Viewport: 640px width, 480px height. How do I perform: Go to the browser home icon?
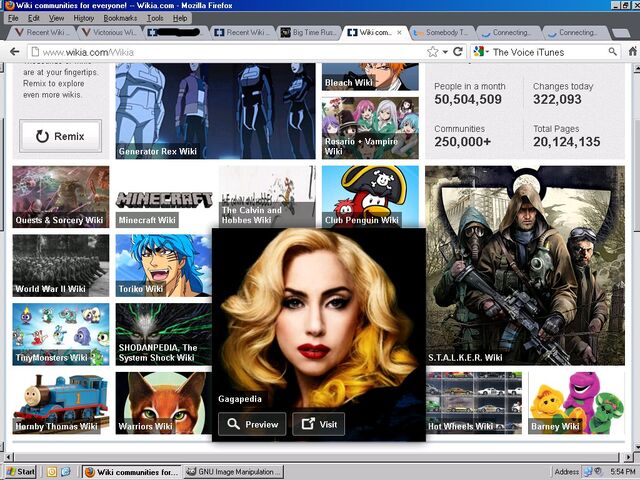click(633, 52)
